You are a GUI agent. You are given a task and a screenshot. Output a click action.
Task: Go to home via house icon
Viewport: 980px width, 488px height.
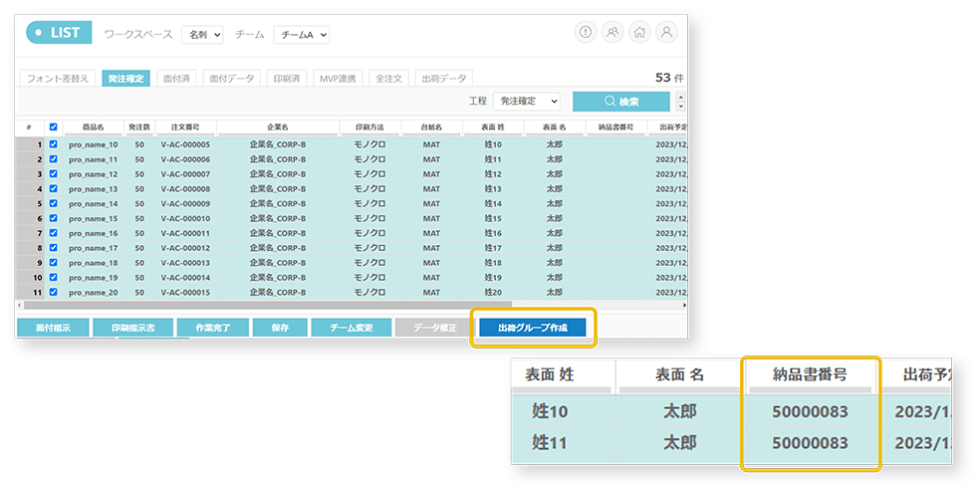point(639,33)
